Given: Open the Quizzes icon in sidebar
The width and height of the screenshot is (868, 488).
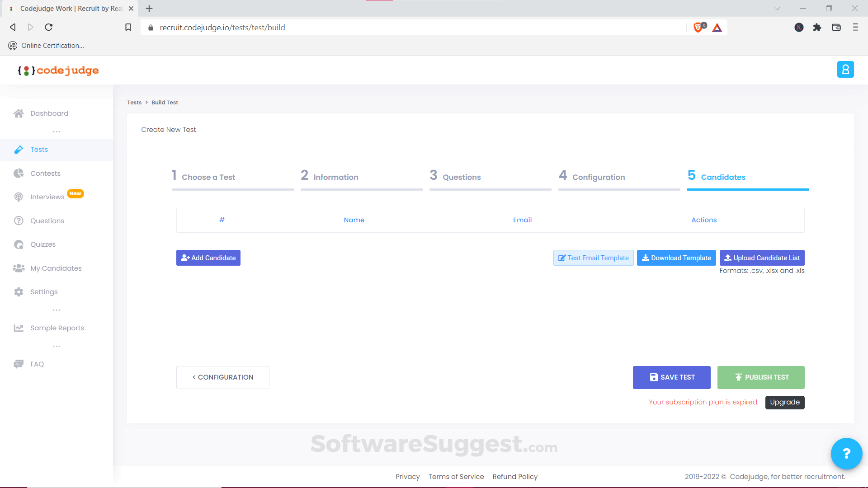Looking at the screenshot, I should [x=19, y=244].
